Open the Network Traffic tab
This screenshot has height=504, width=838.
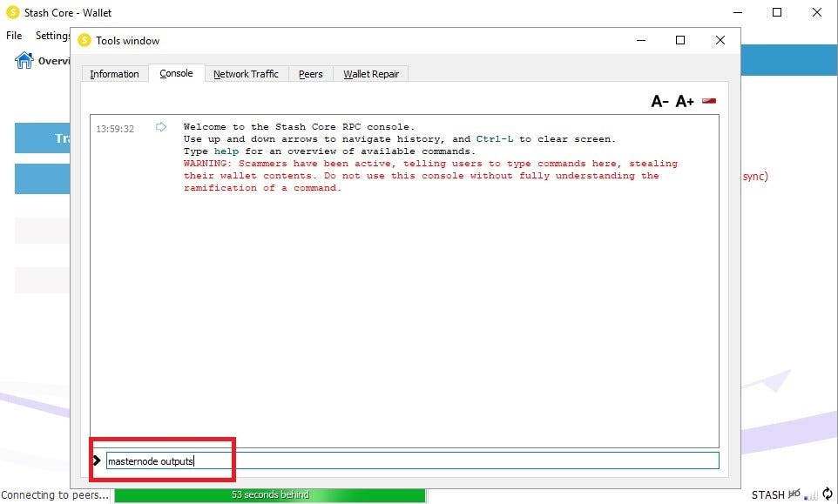point(246,74)
